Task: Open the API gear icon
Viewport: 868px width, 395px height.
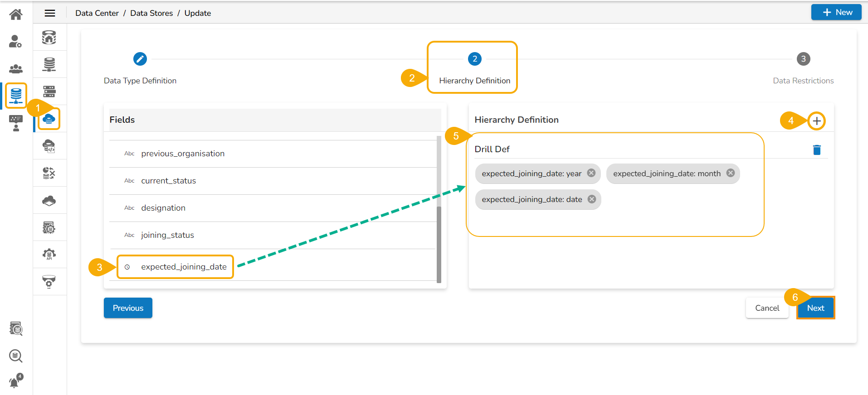Action: coord(49,254)
